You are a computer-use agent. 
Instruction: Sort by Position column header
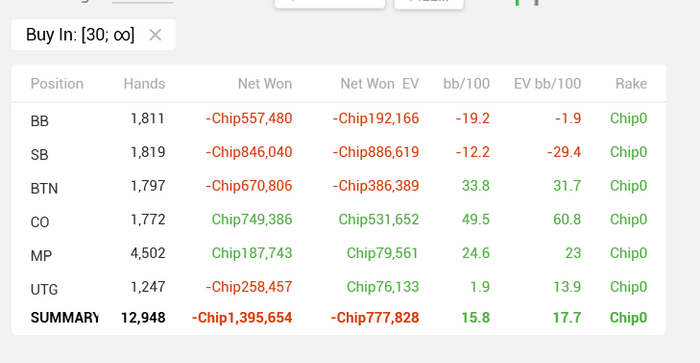coord(57,83)
